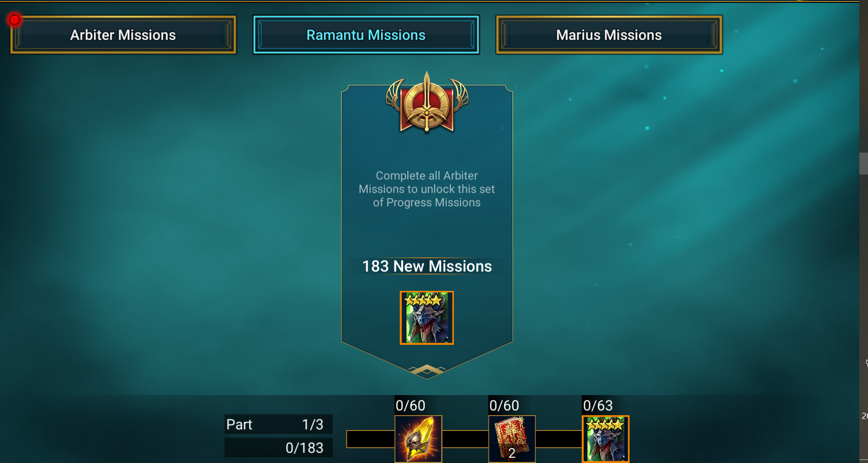This screenshot has height=463, width=868.
Task: Click the red skill tome reward icon
Action: click(x=512, y=439)
